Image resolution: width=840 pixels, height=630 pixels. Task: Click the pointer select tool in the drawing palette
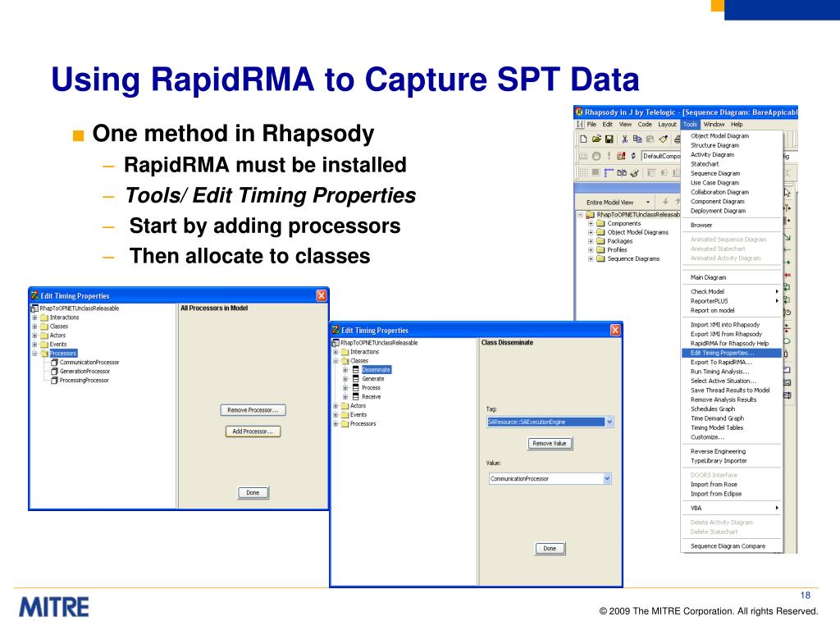click(787, 192)
